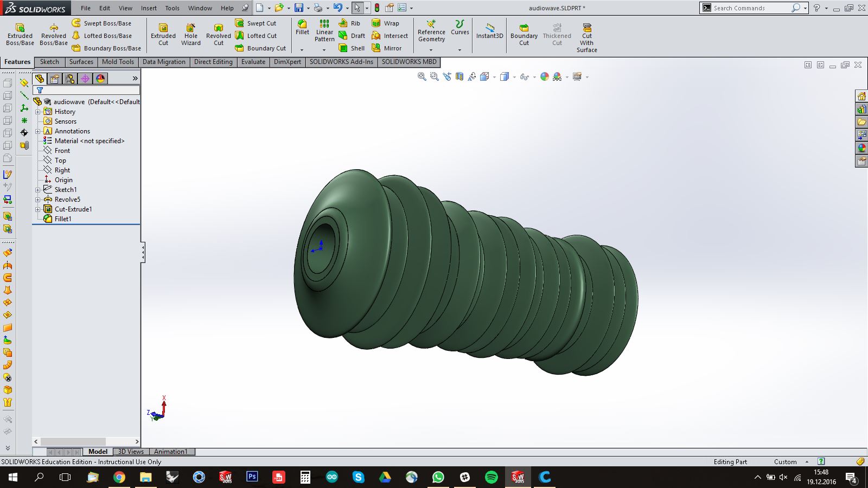Screen dimensions: 868x488
Task: Open the Hole Wizard
Action: click(x=191, y=35)
